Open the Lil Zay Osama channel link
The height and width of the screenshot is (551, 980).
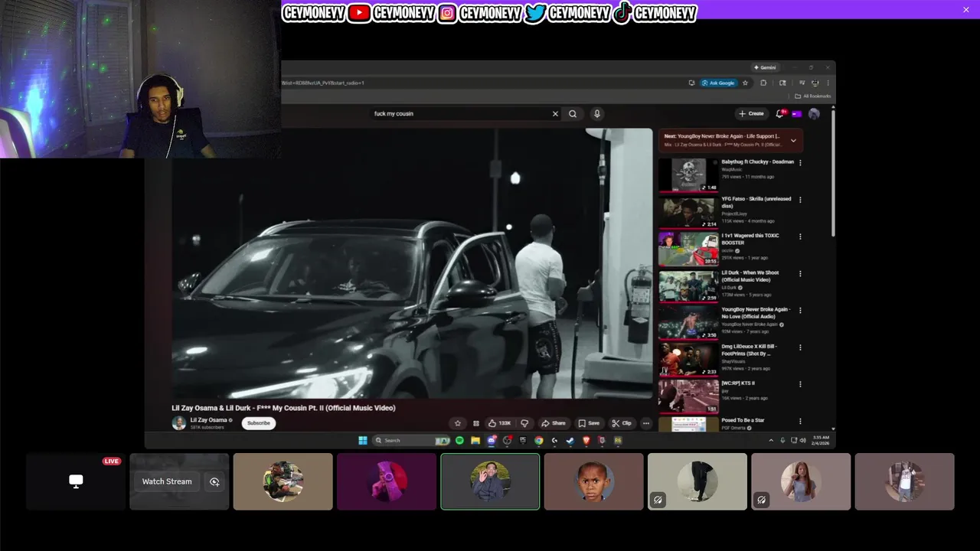tap(208, 420)
